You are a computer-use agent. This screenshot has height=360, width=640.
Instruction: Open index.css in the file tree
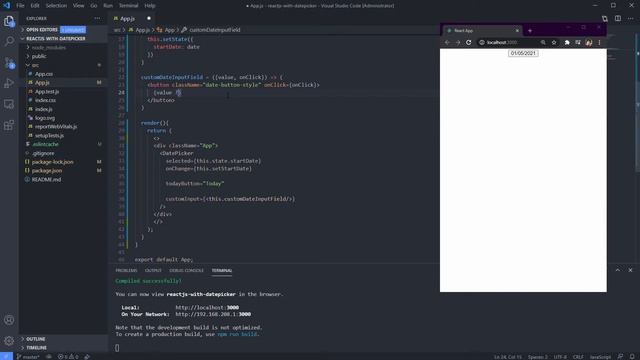point(45,100)
